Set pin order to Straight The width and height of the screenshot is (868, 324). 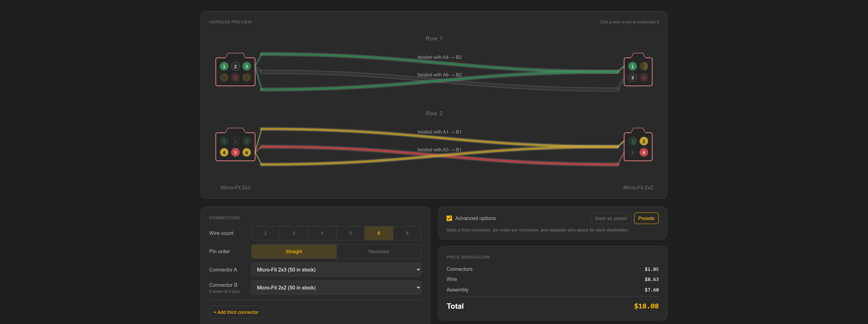[294, 251]
